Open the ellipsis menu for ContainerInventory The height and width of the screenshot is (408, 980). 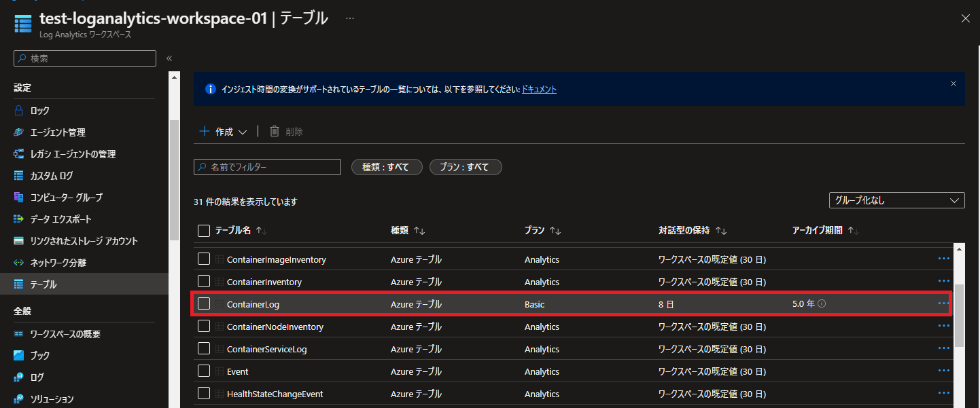943,281
